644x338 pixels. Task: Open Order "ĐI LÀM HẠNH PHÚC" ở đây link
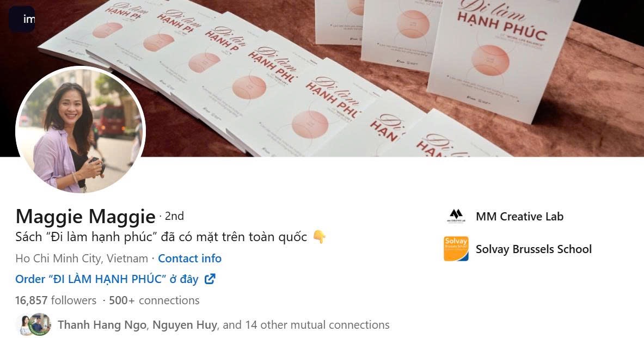coord(107,279)
